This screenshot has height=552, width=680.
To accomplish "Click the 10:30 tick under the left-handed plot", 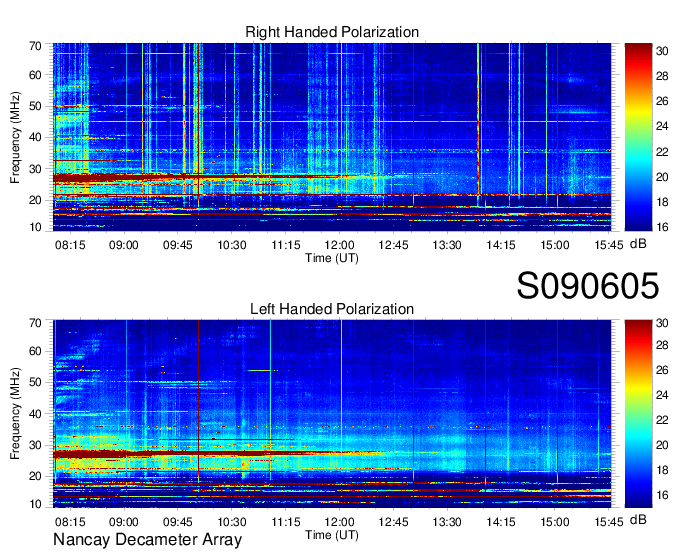I will 232,522.
